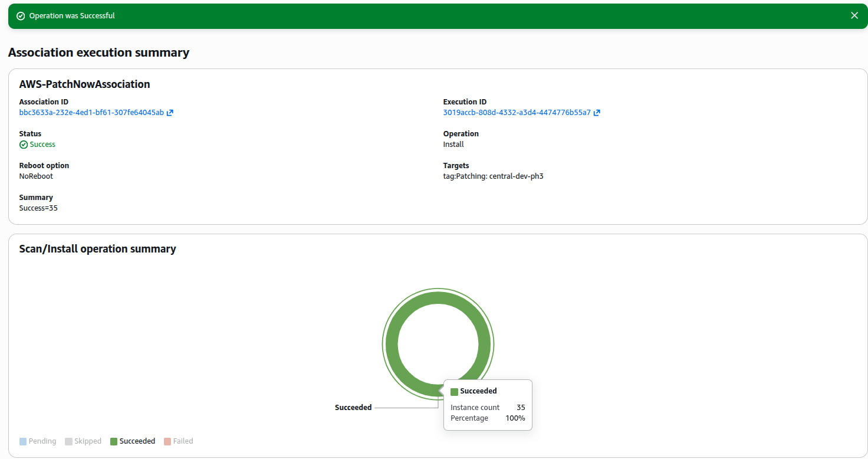868x459 pixels.
Task: Click the green Succeeded legend swatch
Action: point(114,441)
